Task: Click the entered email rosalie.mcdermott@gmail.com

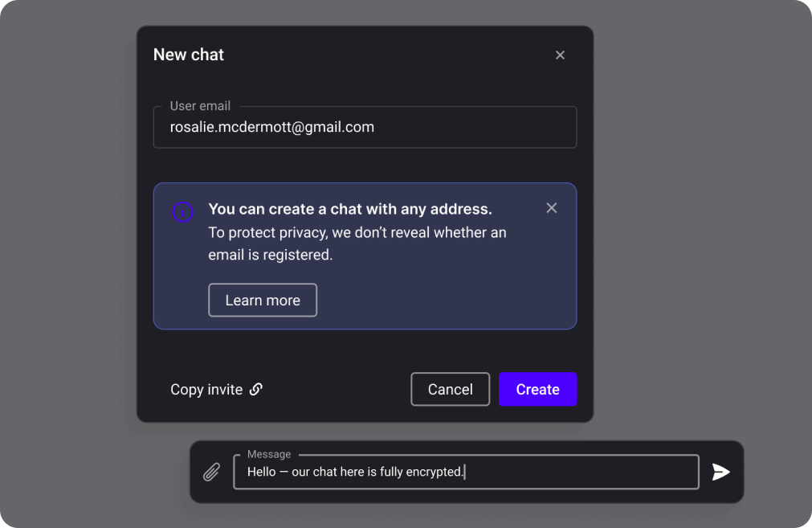Action: click(272, 127)
